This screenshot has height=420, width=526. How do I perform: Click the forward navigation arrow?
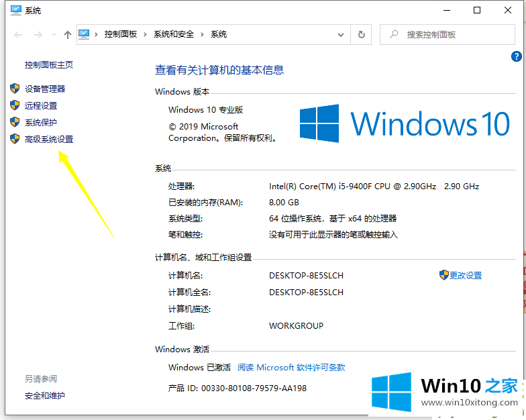pyautogui.click(x=38, y=35)
